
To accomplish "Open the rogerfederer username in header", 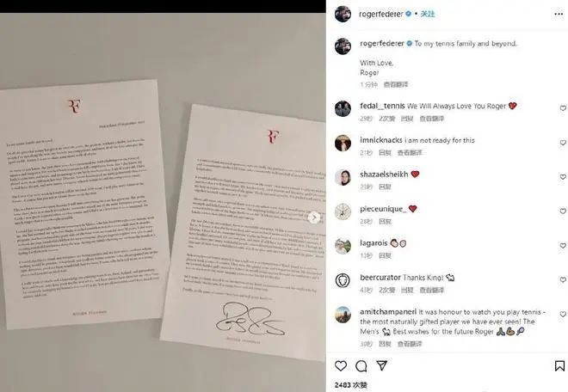I will pyautogui.click(x=380, y=14).
